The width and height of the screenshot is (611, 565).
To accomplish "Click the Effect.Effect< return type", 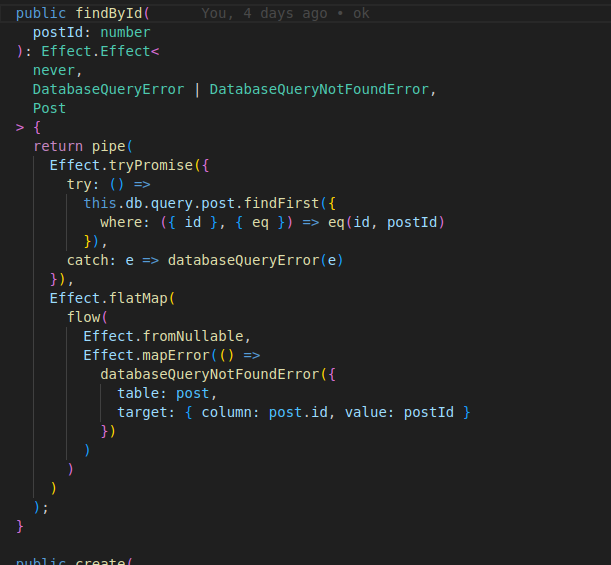I will point(100,51).
